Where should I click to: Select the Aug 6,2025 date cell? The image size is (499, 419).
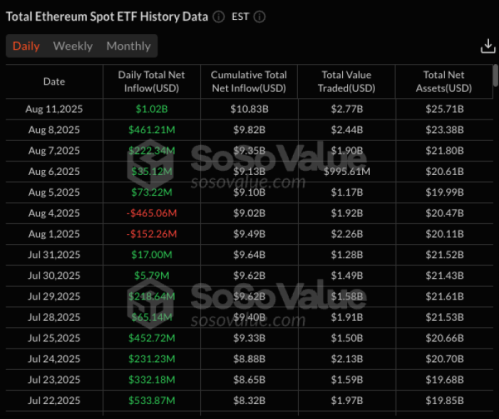coord(54,171)
